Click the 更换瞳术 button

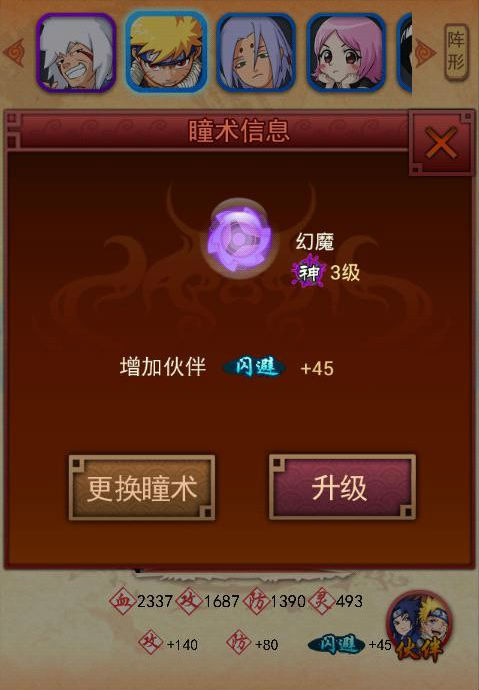pos(142,488)
